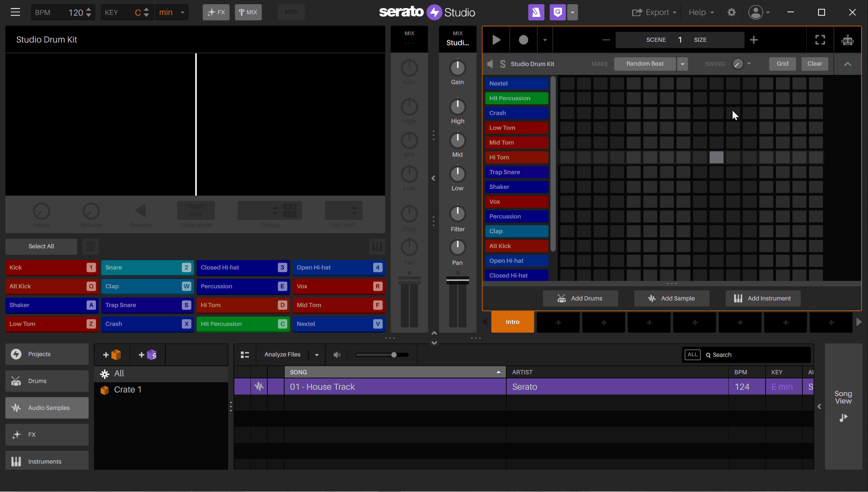Image resolution: width=868 pixels, height=492 pixels.
Task: Collapse the drum kit deck chevron
Action: tap(847, 64)
